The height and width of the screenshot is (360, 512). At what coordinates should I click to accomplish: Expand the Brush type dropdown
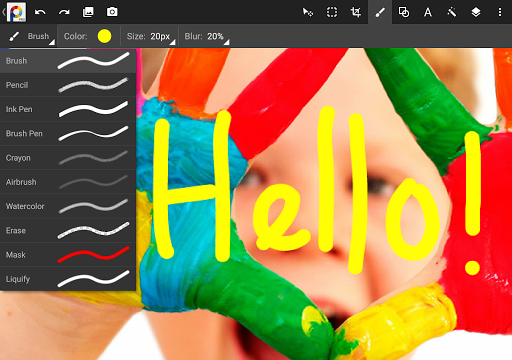tap(31, 36)
